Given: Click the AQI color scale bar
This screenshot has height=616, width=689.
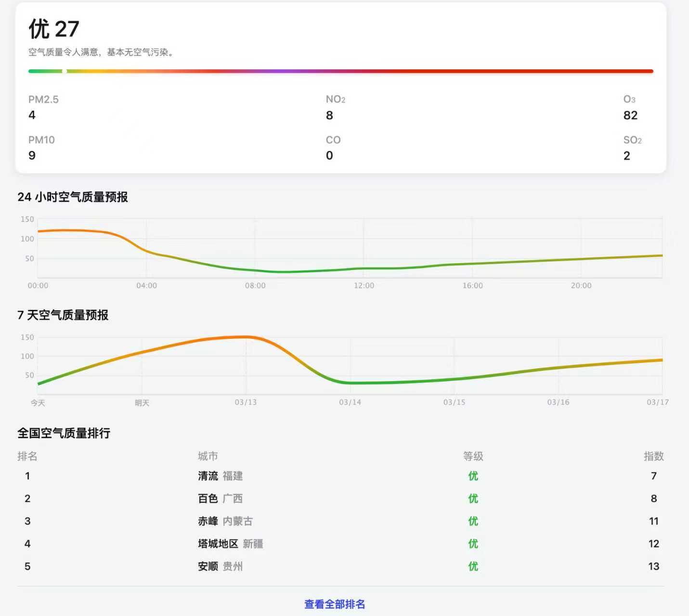Looking at the screenshot, I should (x=340, y=71).
